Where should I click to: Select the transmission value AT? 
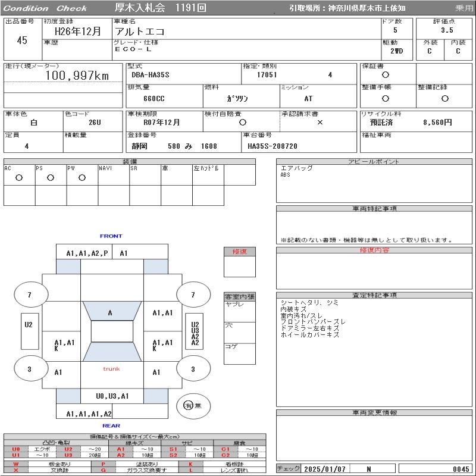308,99
